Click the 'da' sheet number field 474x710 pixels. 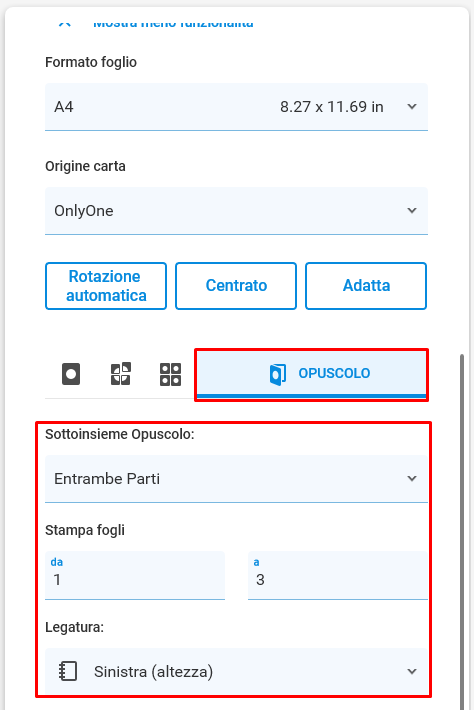coord(135,576)
